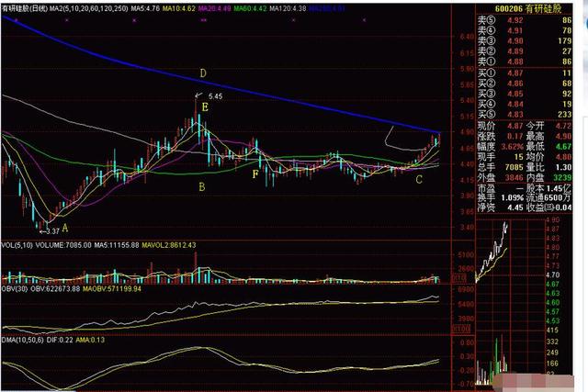Click the 净资 4.45 net asset value
Image resolution: width=588 pixels, height=392 pixels.
coord(500,207)
